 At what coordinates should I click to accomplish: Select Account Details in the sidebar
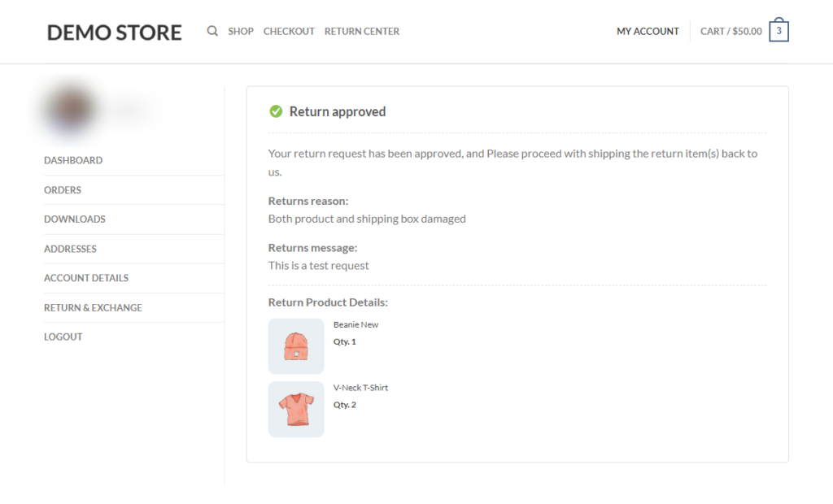click(x=86, y=278)
